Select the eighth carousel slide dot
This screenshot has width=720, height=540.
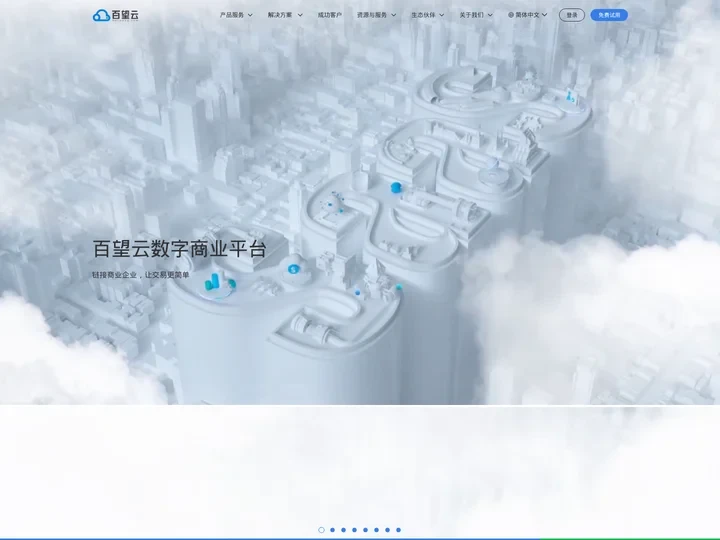[399, 530]
